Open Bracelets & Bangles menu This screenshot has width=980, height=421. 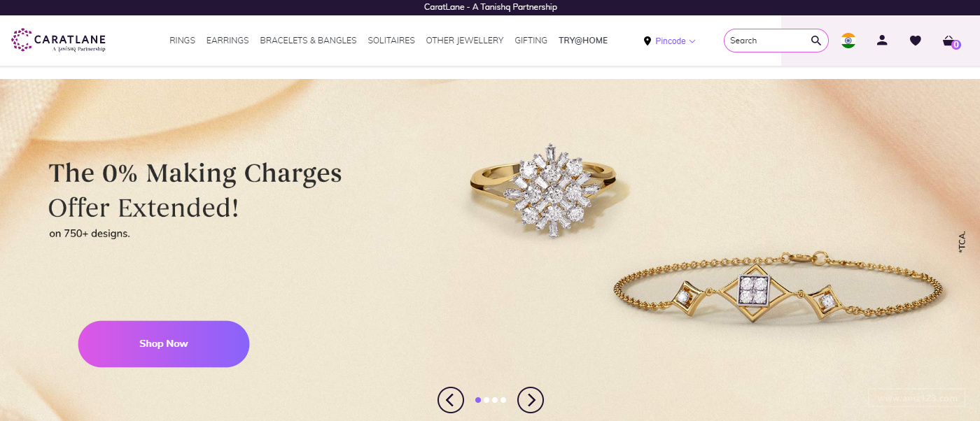(x=308, y=41)
